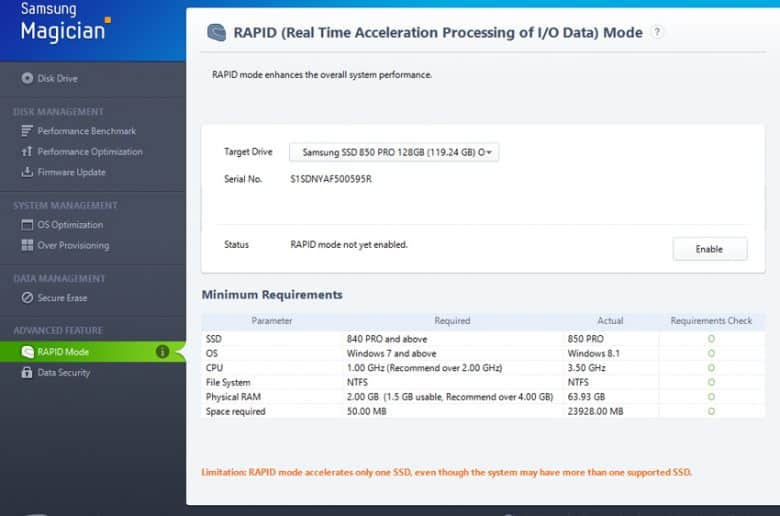This screenshot has width=780, height=516.
Task: Click serial number S1SDNYAF500595R
Action: [331, 179]
